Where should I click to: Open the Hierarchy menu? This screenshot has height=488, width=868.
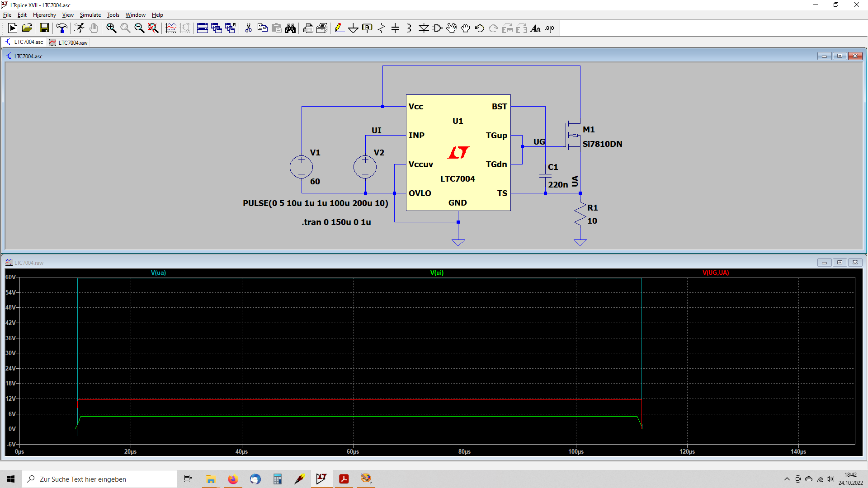44,15
